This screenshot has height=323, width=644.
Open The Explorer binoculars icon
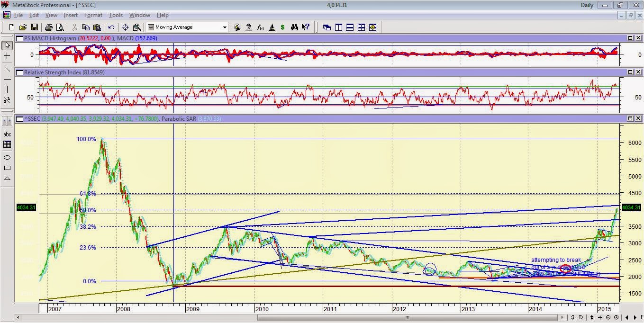click(x=294, y=27)
